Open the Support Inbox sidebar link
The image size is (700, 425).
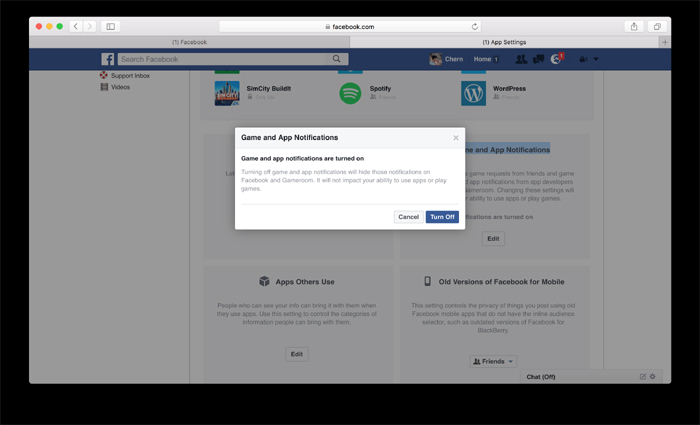(130, 75)
